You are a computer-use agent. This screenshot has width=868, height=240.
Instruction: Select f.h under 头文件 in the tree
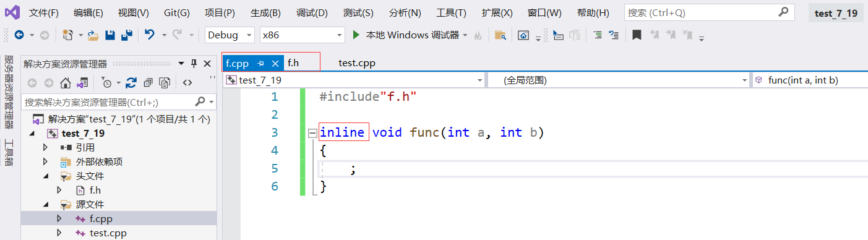click(x=95, y=190)
